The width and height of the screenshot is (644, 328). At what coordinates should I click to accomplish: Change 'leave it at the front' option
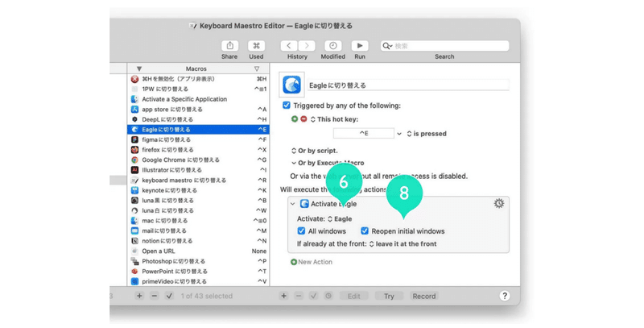tap(403, 243)
